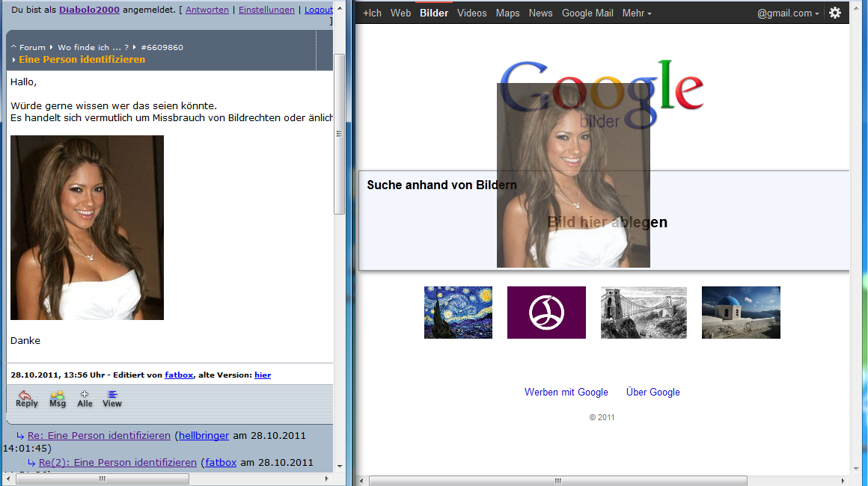Screen dimensions: 868x486
Task: Open 'Re(2): Eine Person identifizieren' reply
Action: [x=117, y=462]
